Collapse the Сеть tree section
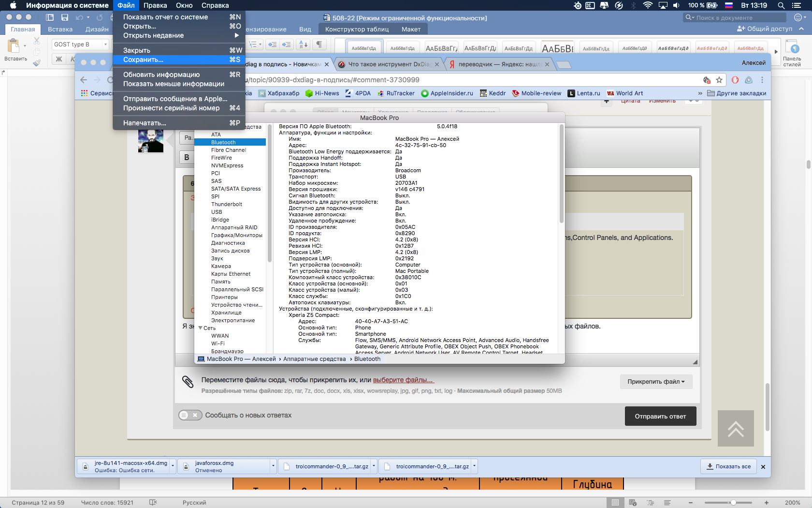This screenshot has width=812, height=508. click(x=201, y=328)
